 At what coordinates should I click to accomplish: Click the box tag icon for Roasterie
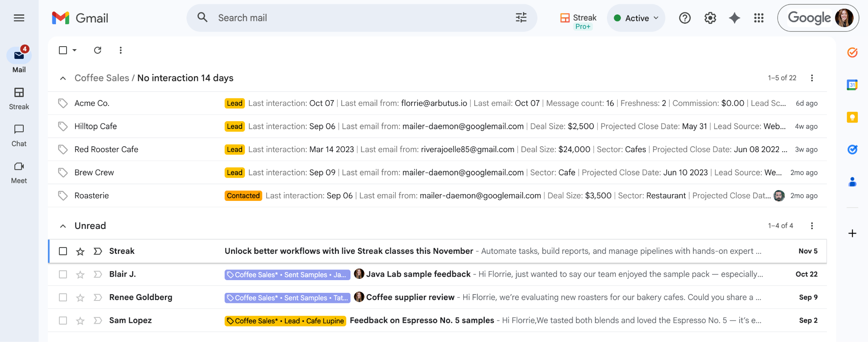pyautogui.click(x=63, y=195)
